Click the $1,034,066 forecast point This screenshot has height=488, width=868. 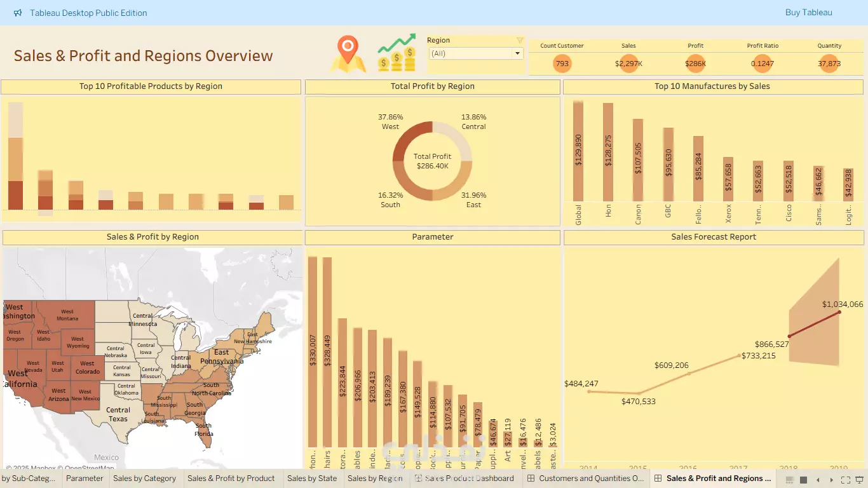pyautogui.click(x=839, y=312)
